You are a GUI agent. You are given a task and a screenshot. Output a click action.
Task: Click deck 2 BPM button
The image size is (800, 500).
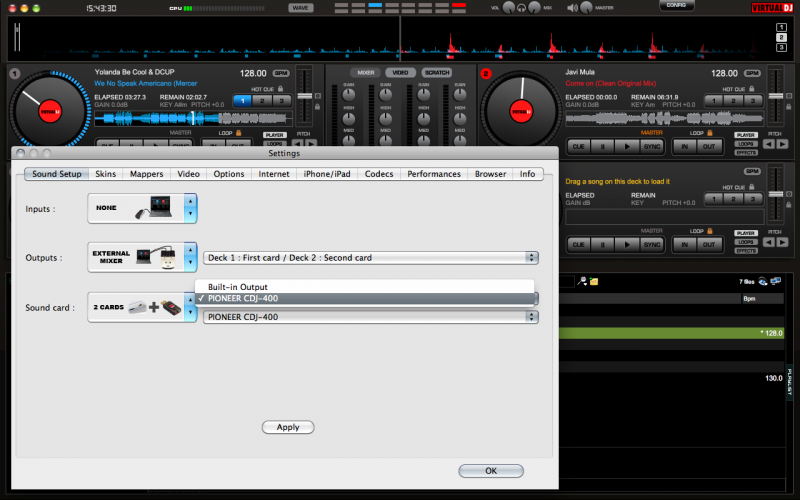[752, 73]
